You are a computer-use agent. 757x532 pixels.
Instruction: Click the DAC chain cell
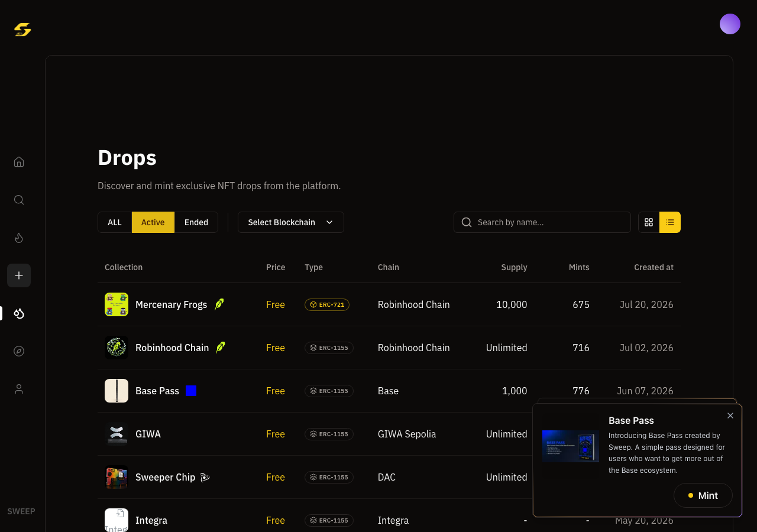coord(387,477)
